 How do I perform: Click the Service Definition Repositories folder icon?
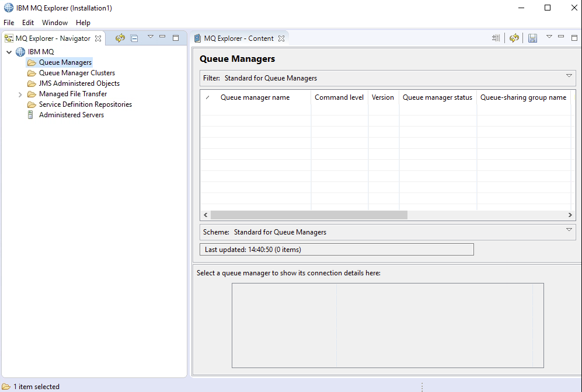(x=32, y=104)
